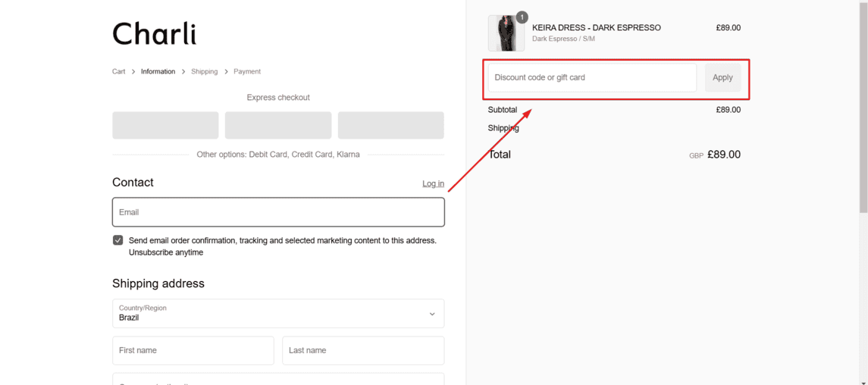Click the Charli store logo
Screen dimensions: 868x385
pos(155,33)
